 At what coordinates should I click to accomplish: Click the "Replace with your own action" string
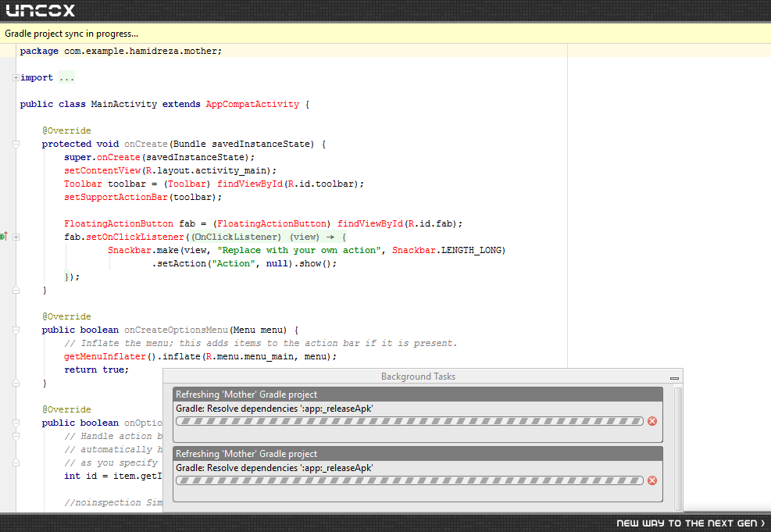(299, 250)
